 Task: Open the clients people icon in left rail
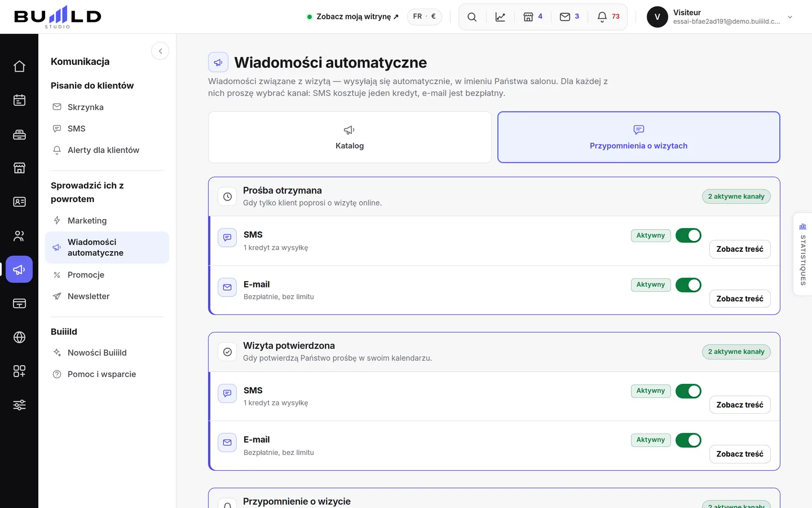pyautogui.click(x=19, y=236)
